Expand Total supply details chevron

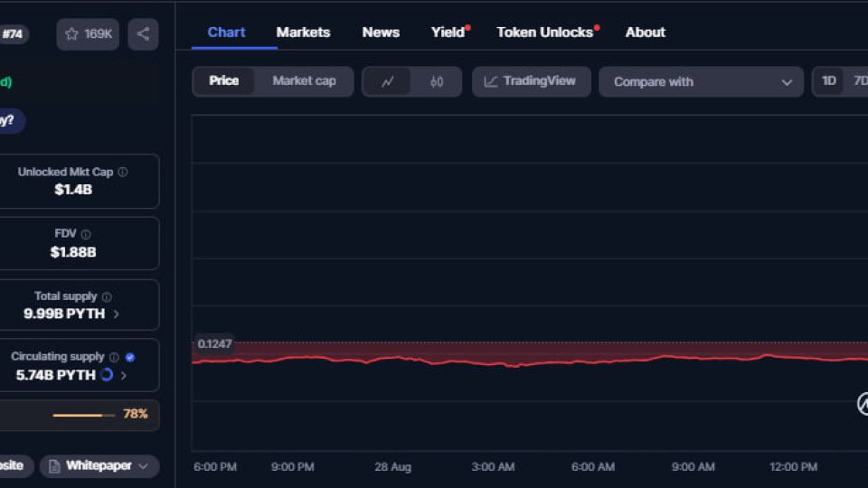(x=117, y=314)
